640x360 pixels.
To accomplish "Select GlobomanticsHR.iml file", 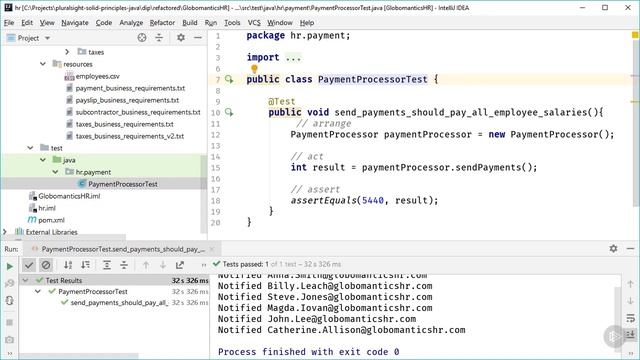I will coord(69,196).
